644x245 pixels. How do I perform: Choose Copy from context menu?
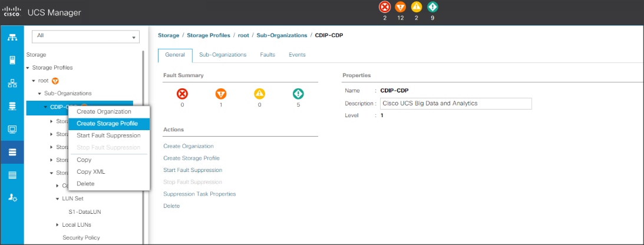click(x=110, y=160)
